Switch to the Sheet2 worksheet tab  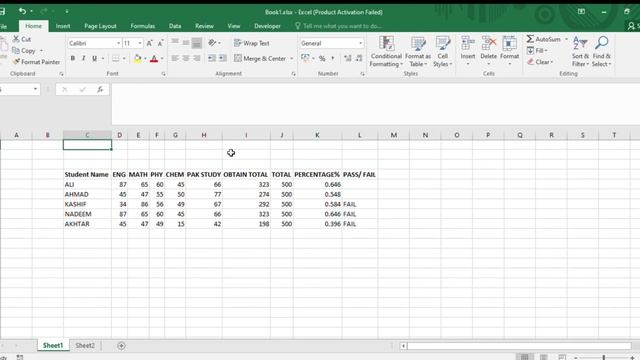(85, 346)
